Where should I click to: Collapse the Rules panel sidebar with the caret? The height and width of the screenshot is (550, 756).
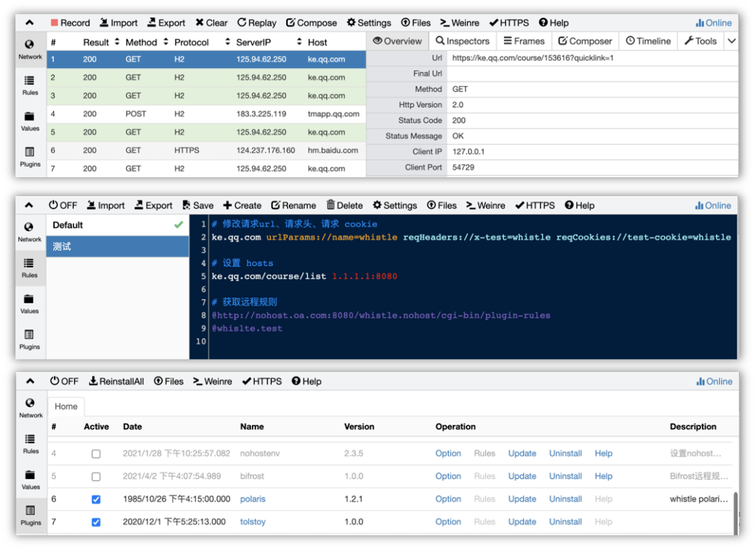pos(29,205)
